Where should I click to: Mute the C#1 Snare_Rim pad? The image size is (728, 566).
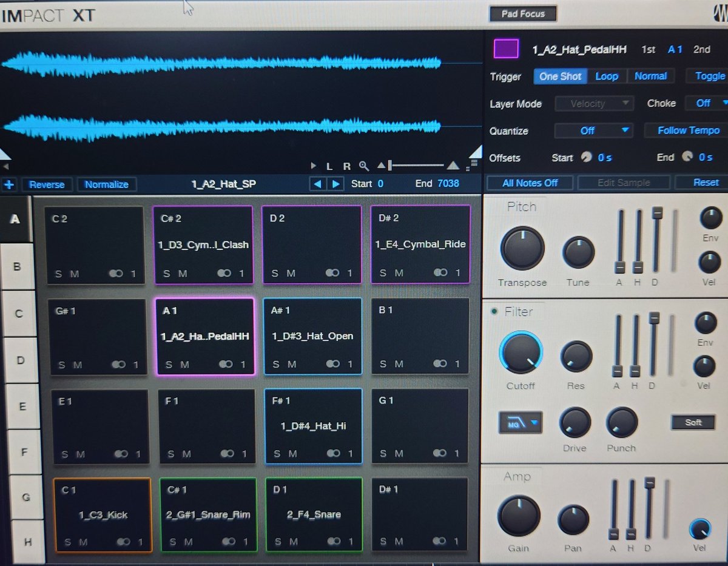[188, 542]
